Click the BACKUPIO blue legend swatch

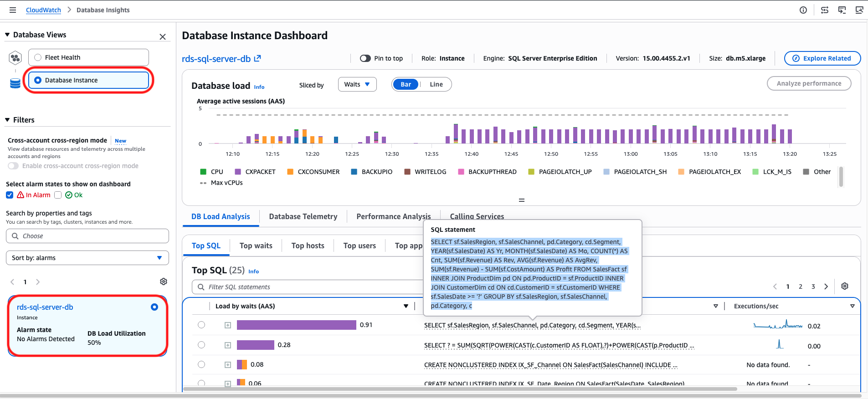[354, 172]
